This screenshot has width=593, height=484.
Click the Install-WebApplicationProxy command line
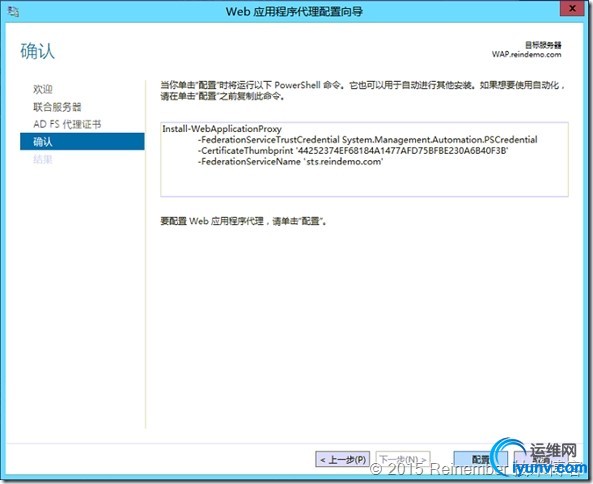click(x=222, y=129)
